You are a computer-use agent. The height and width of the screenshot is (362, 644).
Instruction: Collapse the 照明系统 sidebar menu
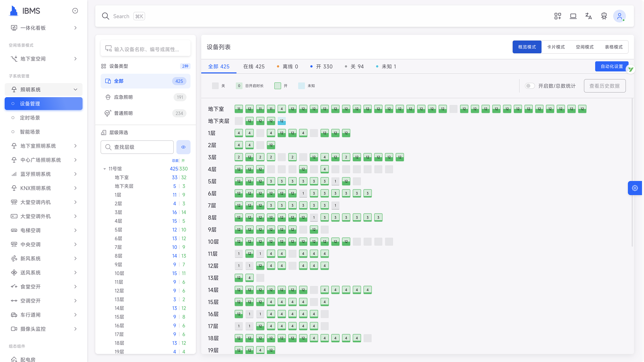44,89
